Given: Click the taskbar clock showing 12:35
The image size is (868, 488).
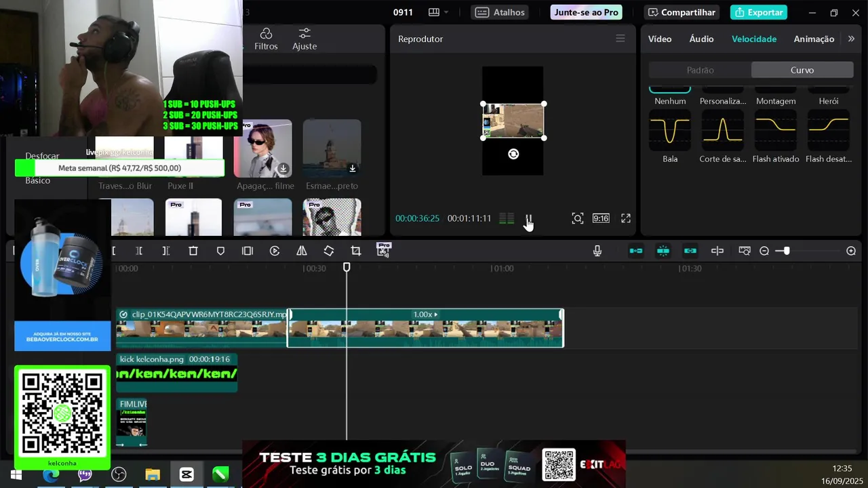Looking at the screenshot, I should coord(842,468).
